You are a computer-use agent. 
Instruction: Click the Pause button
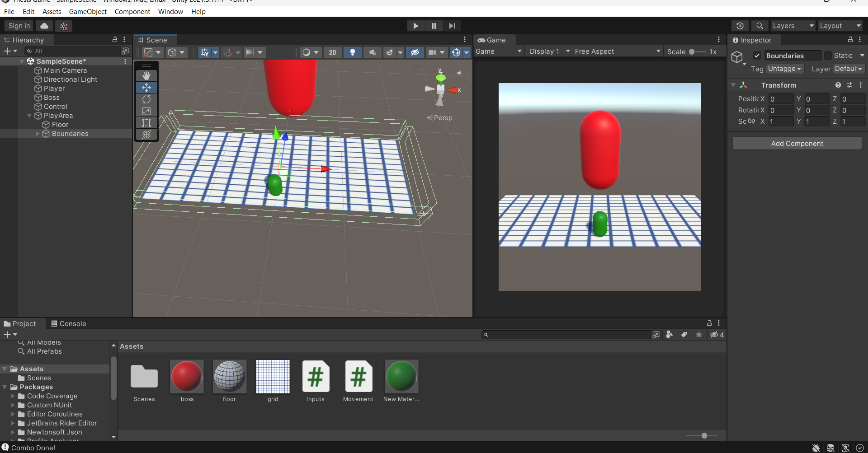click(x=434, y=26)
